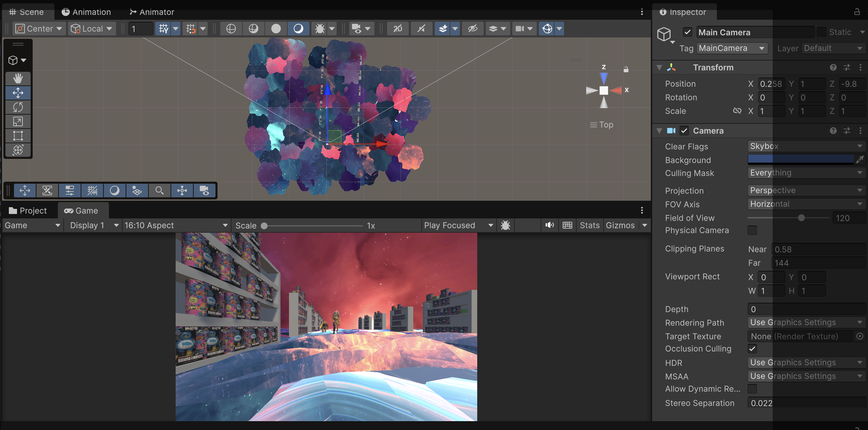
Task: Switch to the Animator tab
Action: [152, 12]
